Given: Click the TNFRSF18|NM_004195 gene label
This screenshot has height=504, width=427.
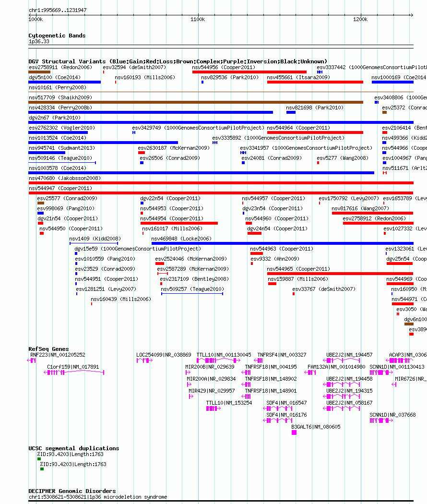Looking at the screenshot, I should pos(271,367).
